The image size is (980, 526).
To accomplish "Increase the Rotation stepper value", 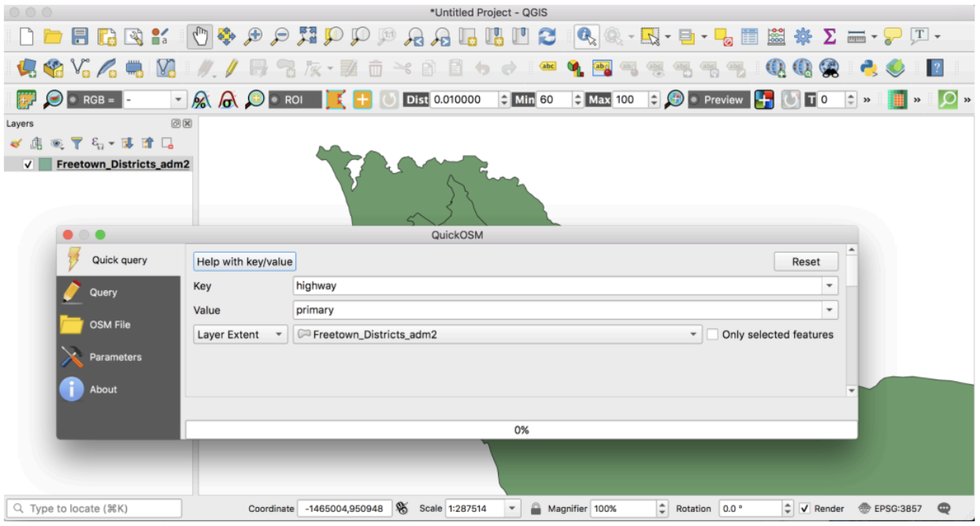I will coord(788,505).
